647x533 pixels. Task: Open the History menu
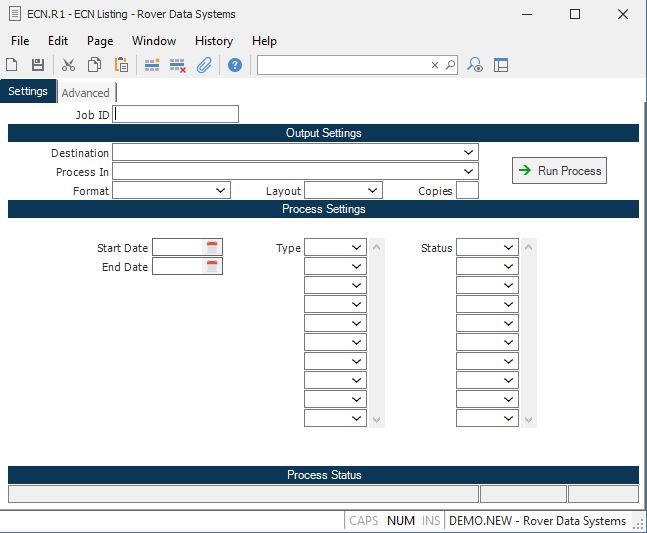coord(214,41)
